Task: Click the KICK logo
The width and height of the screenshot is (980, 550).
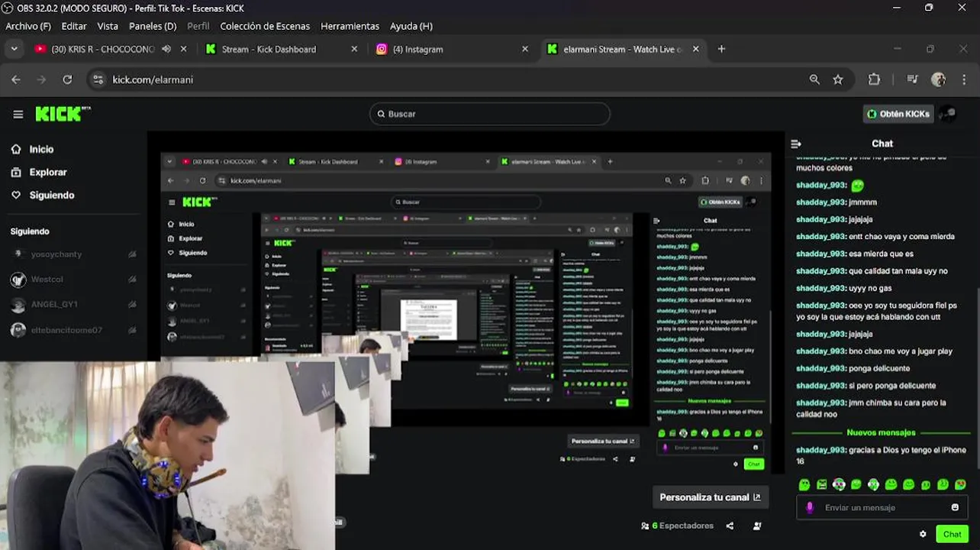Action: pyautogui.click(x=63, y=114)
